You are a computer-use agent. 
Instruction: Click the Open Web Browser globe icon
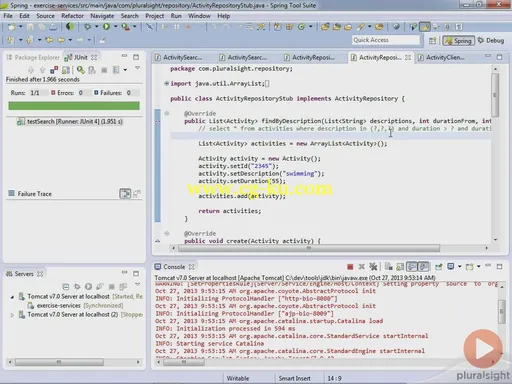396,27
